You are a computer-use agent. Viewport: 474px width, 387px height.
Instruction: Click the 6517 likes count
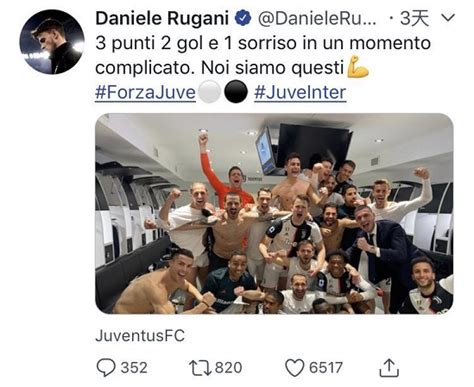coord(326,368)
